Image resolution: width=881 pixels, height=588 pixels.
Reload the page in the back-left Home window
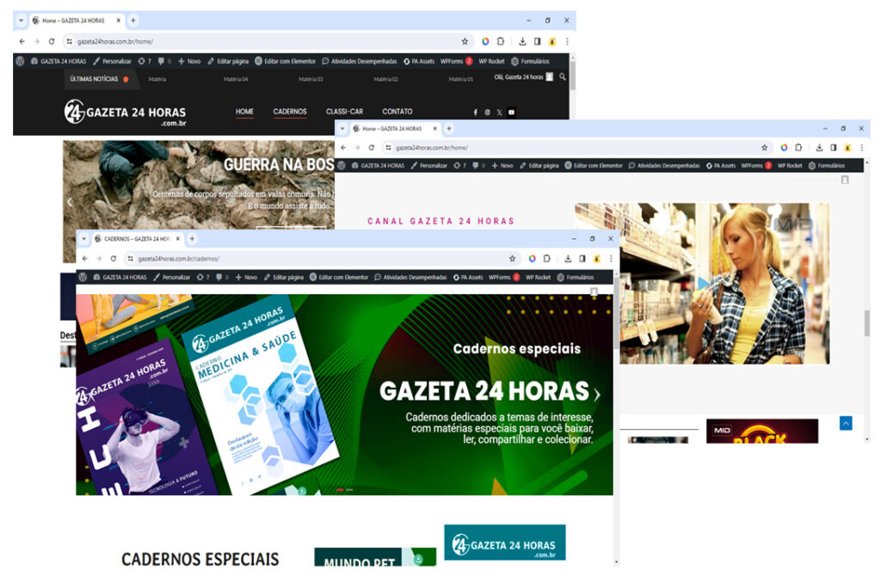[51, 41]
